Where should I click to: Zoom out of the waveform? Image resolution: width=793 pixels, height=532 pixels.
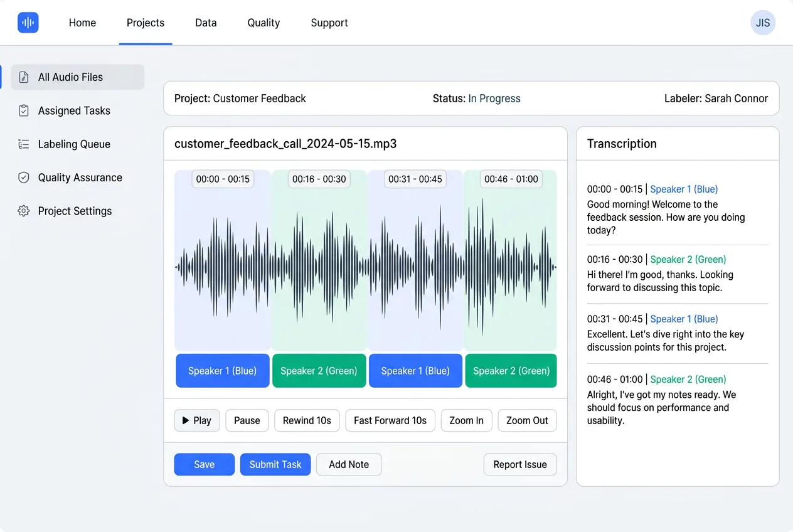click(527, 420)
